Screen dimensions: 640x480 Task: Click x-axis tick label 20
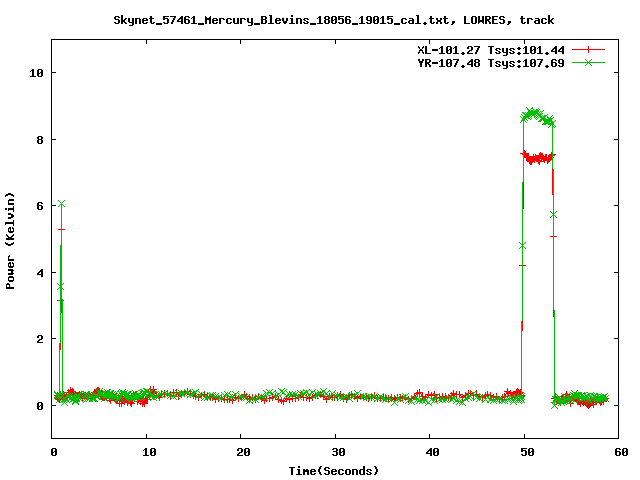pyautogui.click(x=243, y=452)
